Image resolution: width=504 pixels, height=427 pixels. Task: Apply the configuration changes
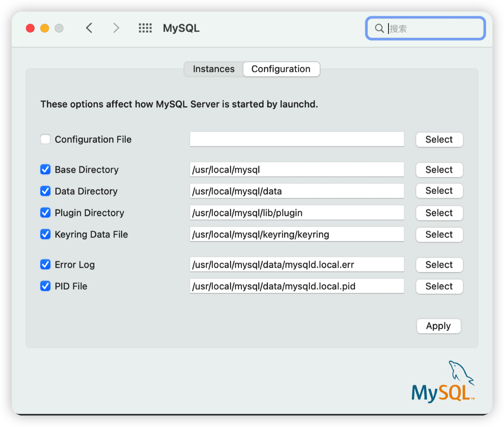tap(438, 326)
